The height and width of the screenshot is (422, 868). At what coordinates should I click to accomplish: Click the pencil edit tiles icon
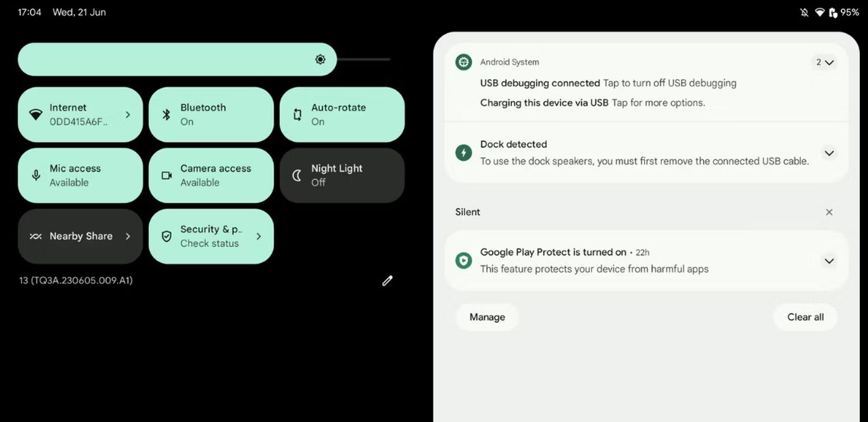coord(387,281)
